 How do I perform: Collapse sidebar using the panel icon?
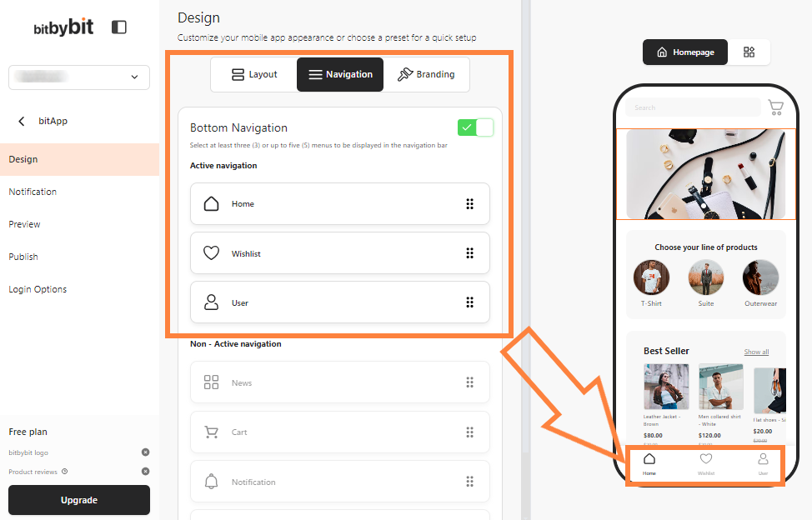point(119,27)
